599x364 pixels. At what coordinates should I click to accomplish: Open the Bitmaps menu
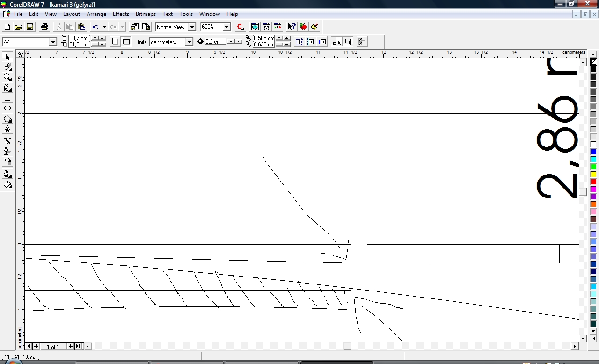click(x=146, y=14)
